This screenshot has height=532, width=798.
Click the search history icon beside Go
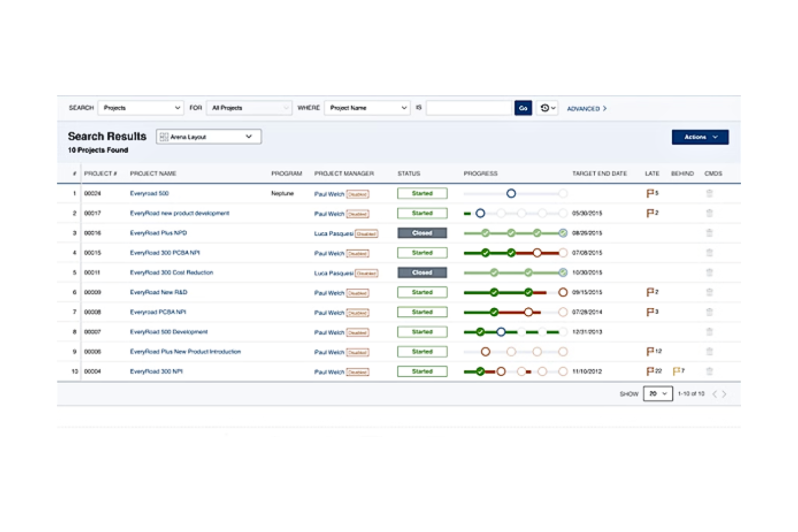[546, 108]
